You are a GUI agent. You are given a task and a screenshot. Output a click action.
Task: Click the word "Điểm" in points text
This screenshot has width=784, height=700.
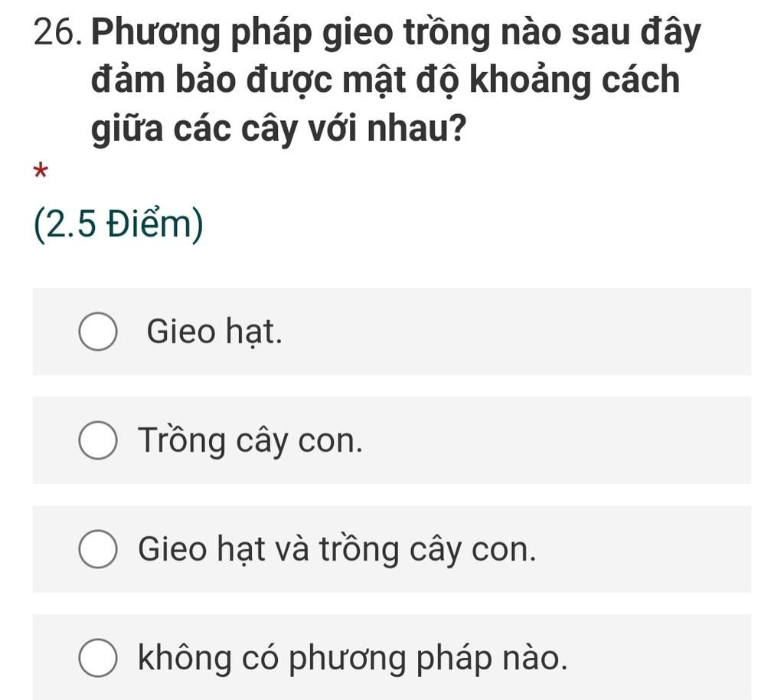pyautogui.click(x=149, y=224)
